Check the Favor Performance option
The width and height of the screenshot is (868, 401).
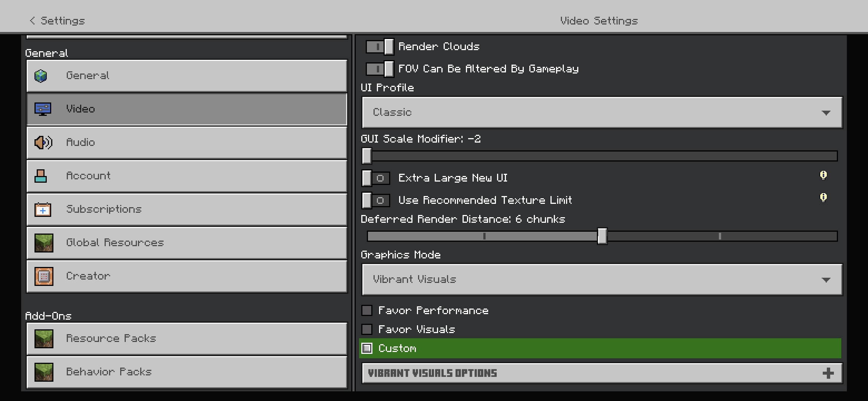[367, 310]
